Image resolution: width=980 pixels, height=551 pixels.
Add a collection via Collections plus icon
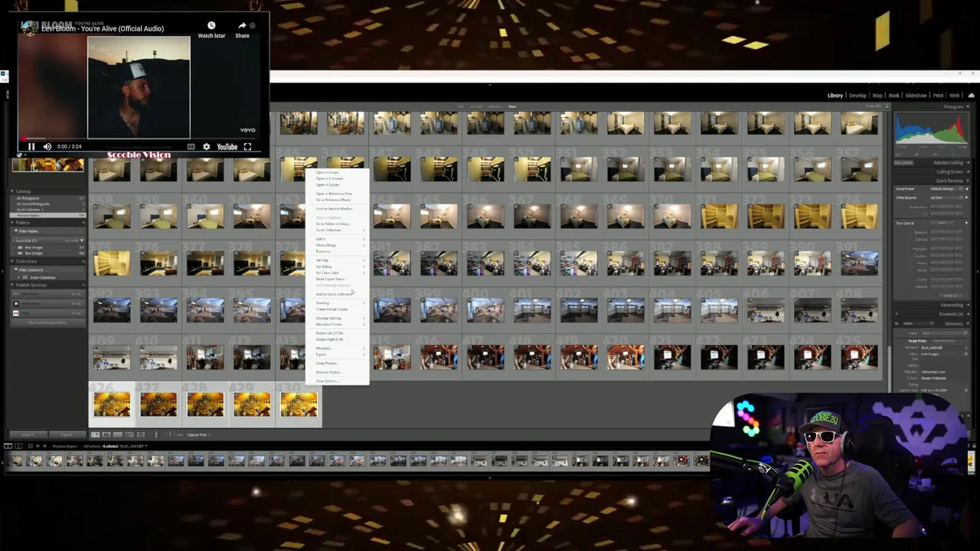tap(83, 262)
